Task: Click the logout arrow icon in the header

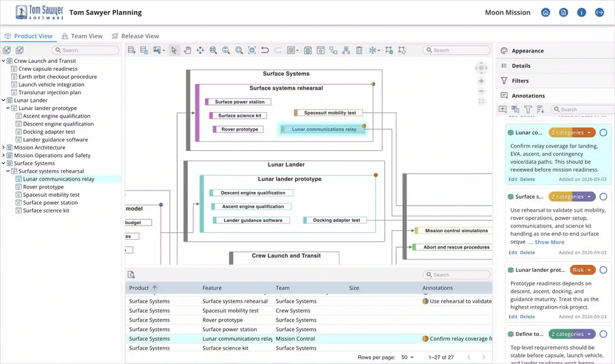Action: coord(599,12)
